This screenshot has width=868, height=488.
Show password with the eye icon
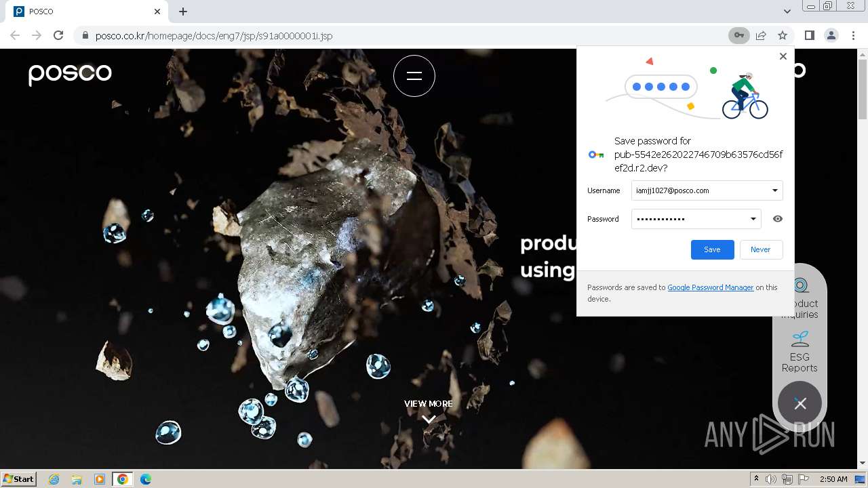click(778, 219)
